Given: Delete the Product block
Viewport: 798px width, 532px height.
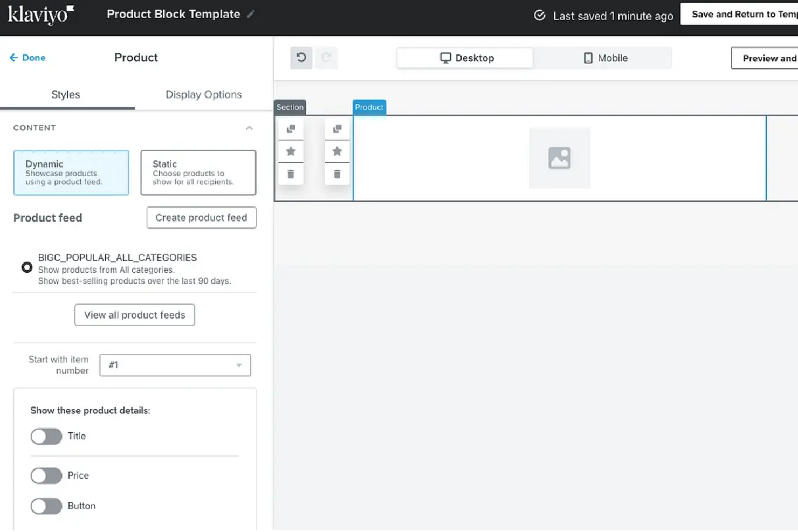Looking at the screenshot, I should click(x=337, y=174).
